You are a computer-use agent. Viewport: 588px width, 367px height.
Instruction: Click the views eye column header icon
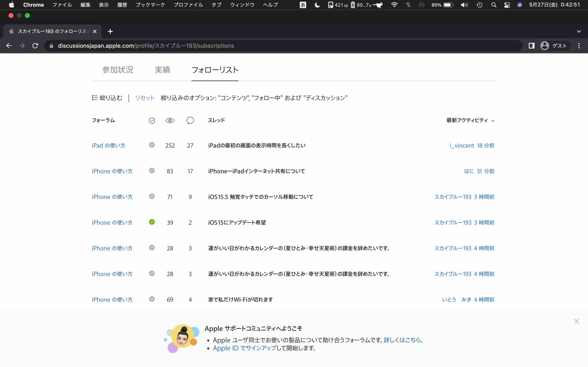[170, 121]
